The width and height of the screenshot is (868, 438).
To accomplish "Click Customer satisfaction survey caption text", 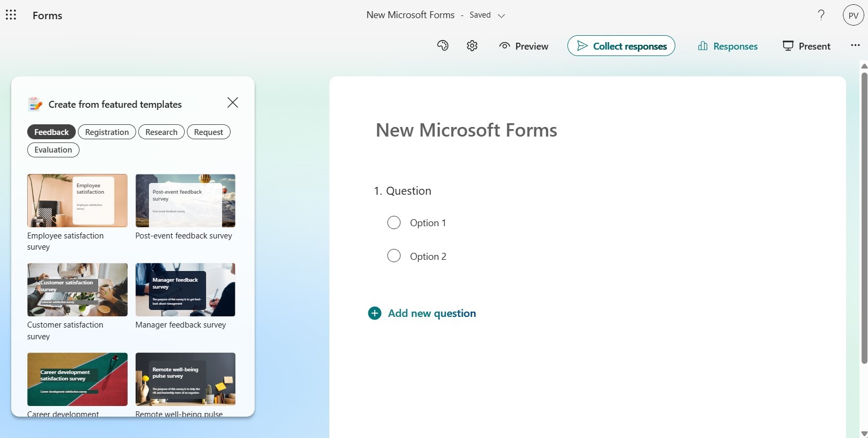I will pos(65,331).
